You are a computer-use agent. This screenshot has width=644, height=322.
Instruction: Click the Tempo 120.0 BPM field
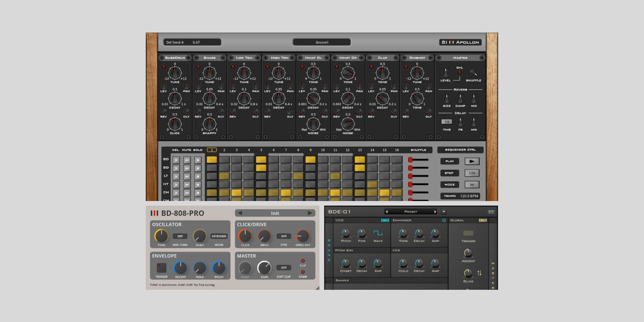(x=468, y=195)
